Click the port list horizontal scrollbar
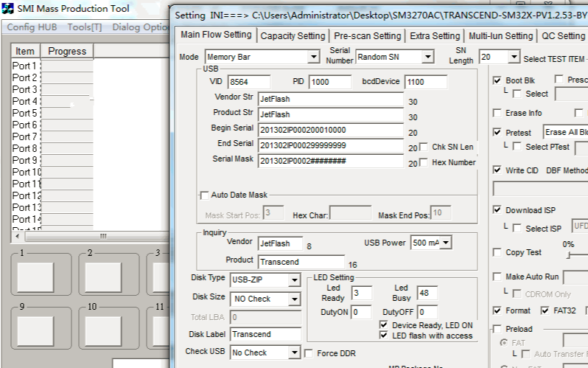This screenshot has height=368, width=588. click(103, 236)
